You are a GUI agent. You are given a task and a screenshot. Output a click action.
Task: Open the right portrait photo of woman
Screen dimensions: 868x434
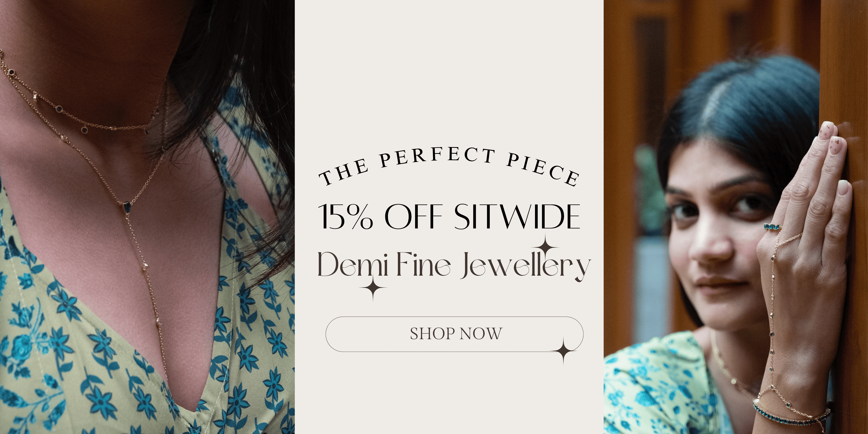tap(736, 217)
